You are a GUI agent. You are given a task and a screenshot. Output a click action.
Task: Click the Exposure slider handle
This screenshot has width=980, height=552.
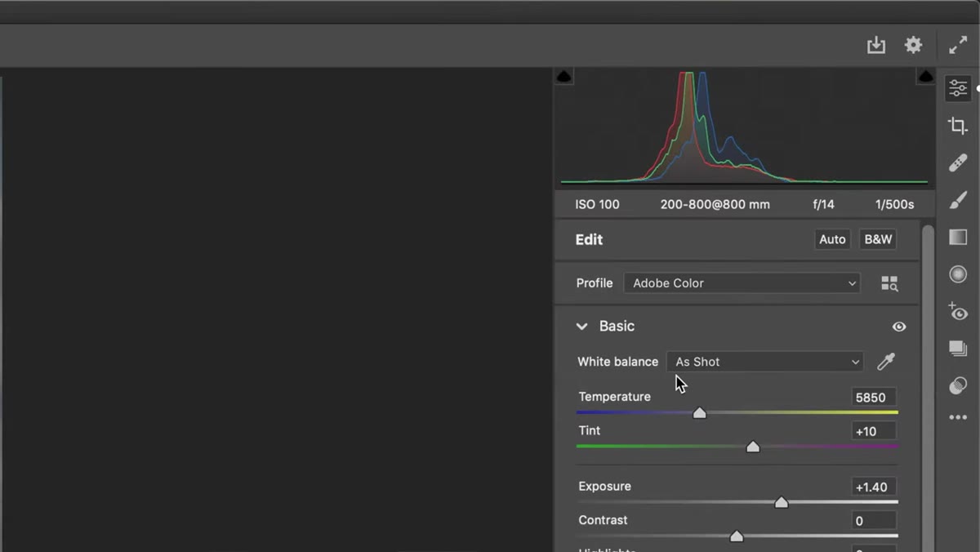click(x=782, y=502)
